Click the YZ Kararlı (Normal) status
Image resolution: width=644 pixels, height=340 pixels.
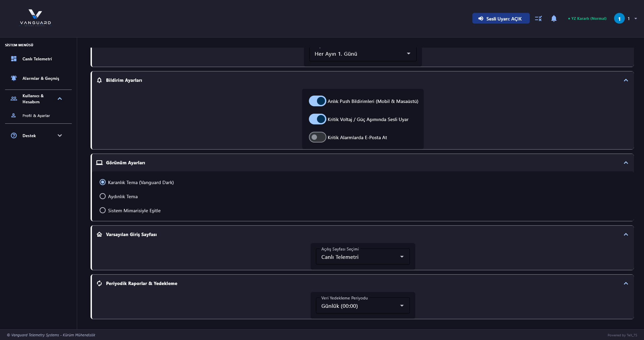pyautogui.click(x=587, y=18)
